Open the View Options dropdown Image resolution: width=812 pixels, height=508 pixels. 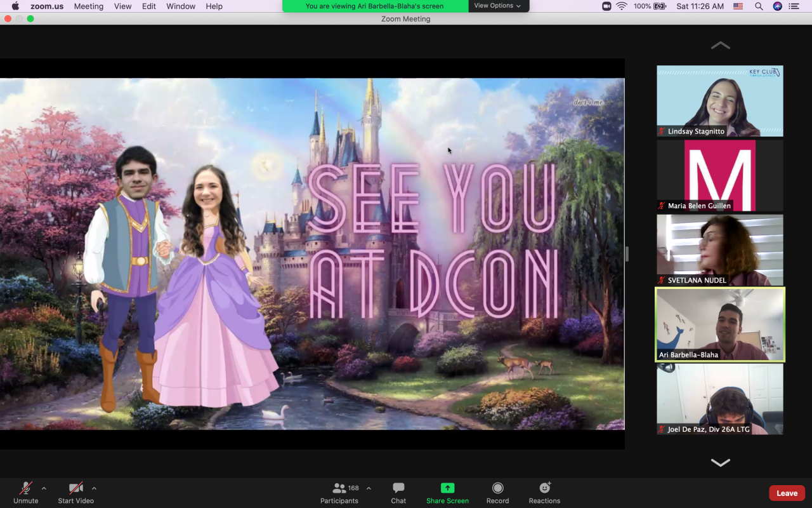tap(498, 6)
